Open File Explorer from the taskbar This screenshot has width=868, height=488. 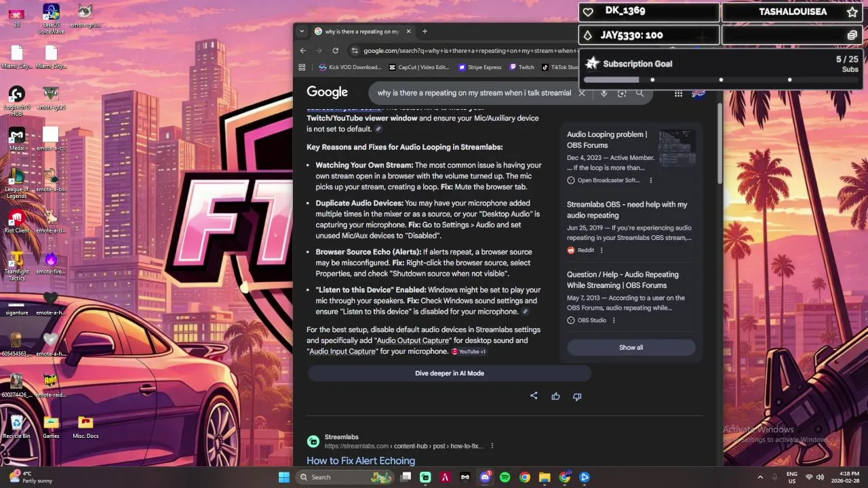tap(545, 477)
